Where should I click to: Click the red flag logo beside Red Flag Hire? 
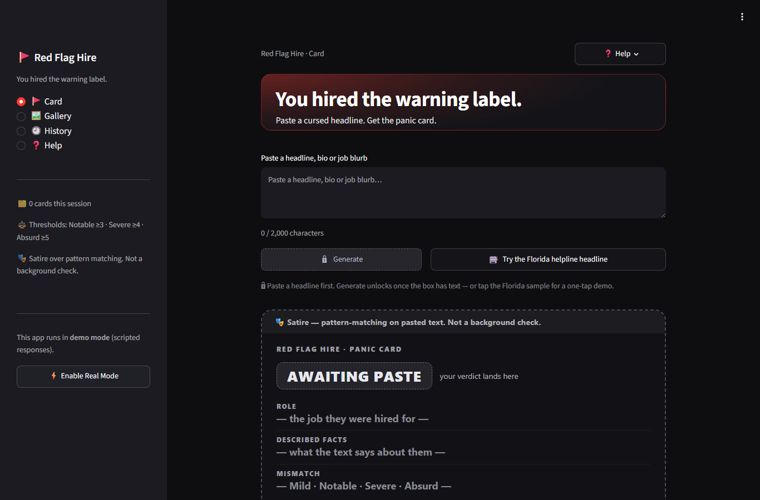[x=23, y=57]
